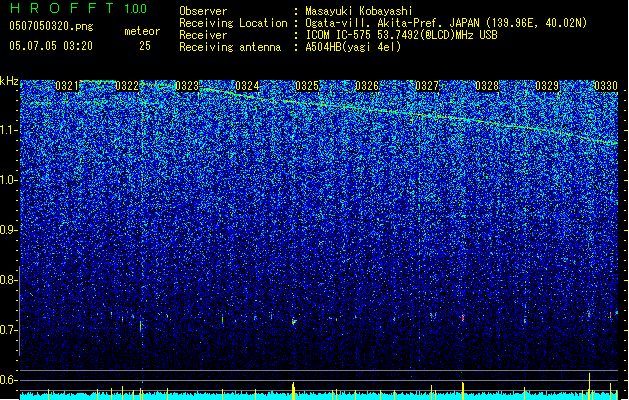Click the meteor label
The image size is (629, 400).
[142, 31]
